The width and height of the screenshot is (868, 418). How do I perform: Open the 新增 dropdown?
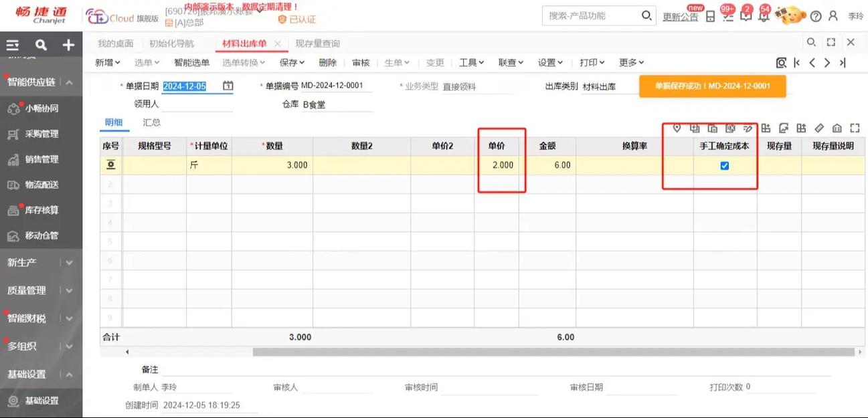(108, 62)
